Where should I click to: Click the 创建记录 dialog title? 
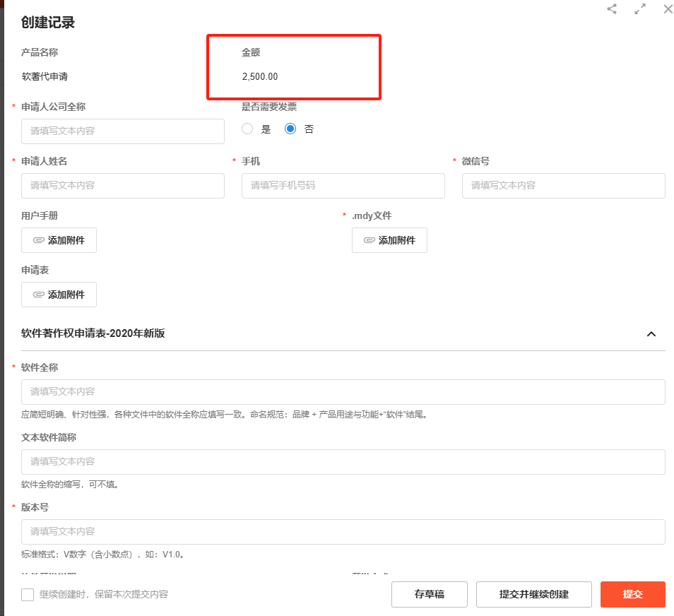coord(48,23)
